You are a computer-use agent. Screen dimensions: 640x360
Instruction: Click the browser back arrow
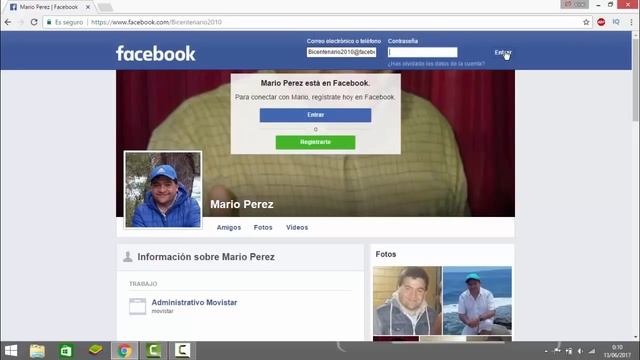click(8, 22)
